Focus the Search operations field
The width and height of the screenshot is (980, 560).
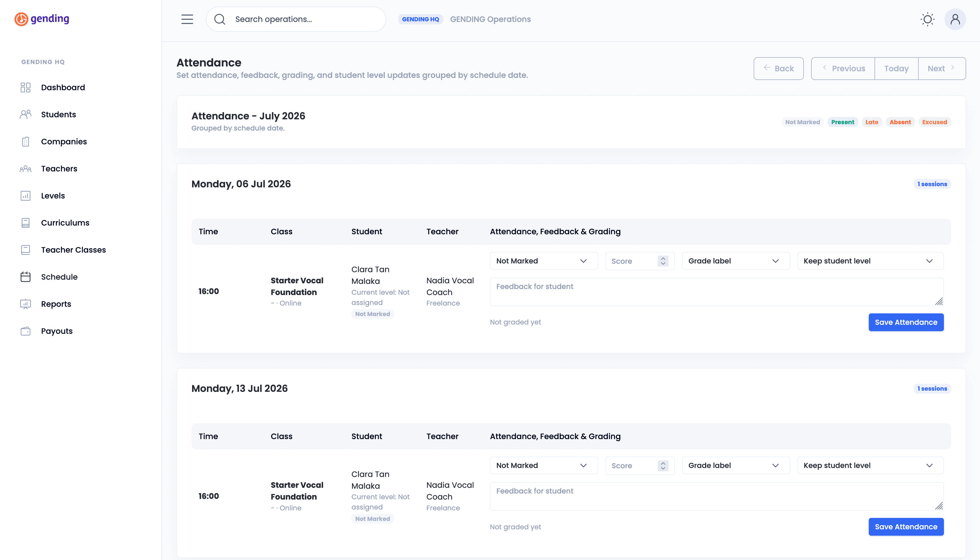tap(296, 19)
